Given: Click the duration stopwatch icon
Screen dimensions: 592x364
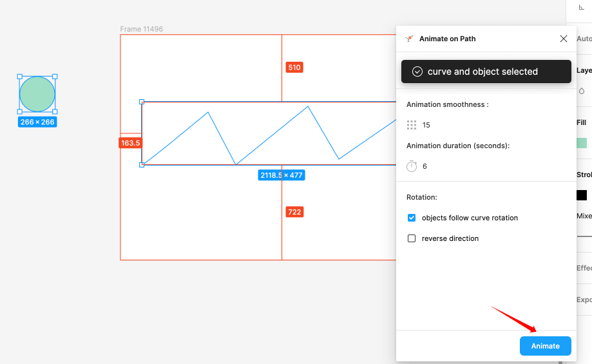Looking at the screenshot, I should pyautogui.click(x=412, y=166).
